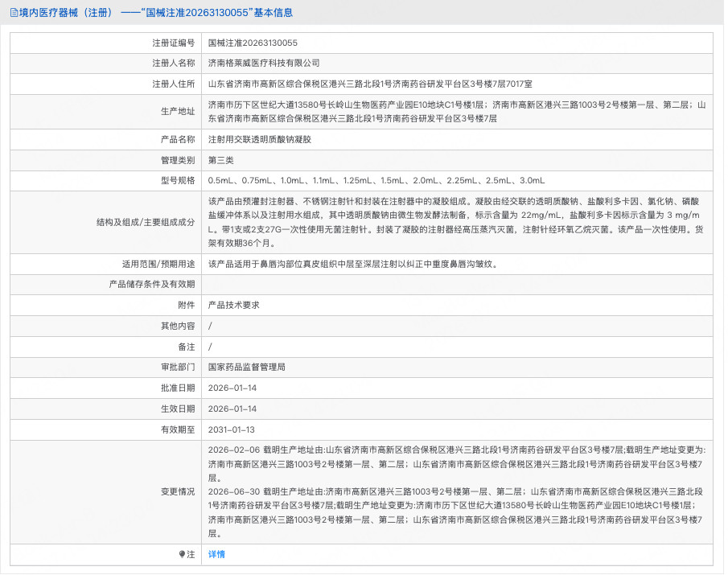Click the 产品储存条件及有效期 label

pos(152,285)
